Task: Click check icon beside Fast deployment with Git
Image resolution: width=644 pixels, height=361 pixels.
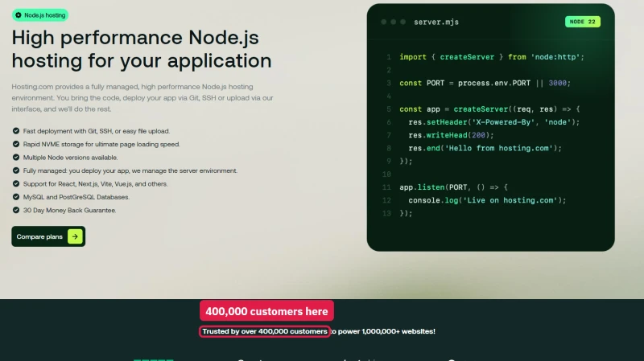Action: (16, 131)
